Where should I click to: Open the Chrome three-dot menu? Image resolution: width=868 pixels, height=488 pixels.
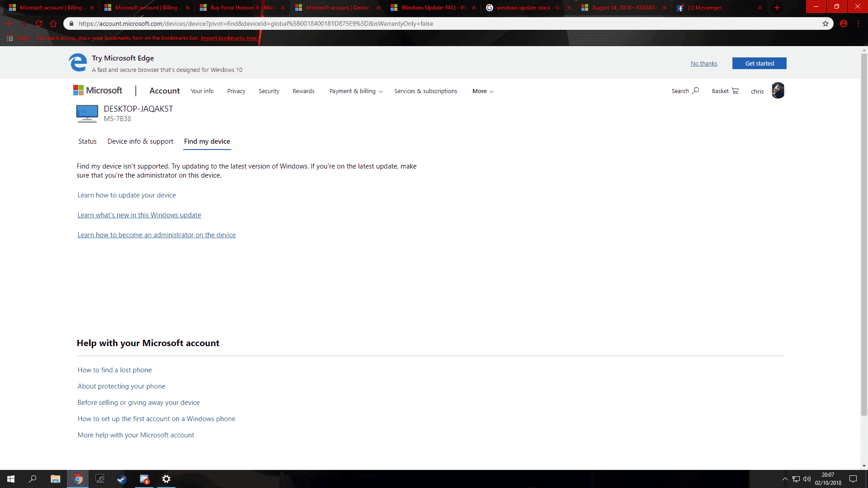click(x=858, y=23)
